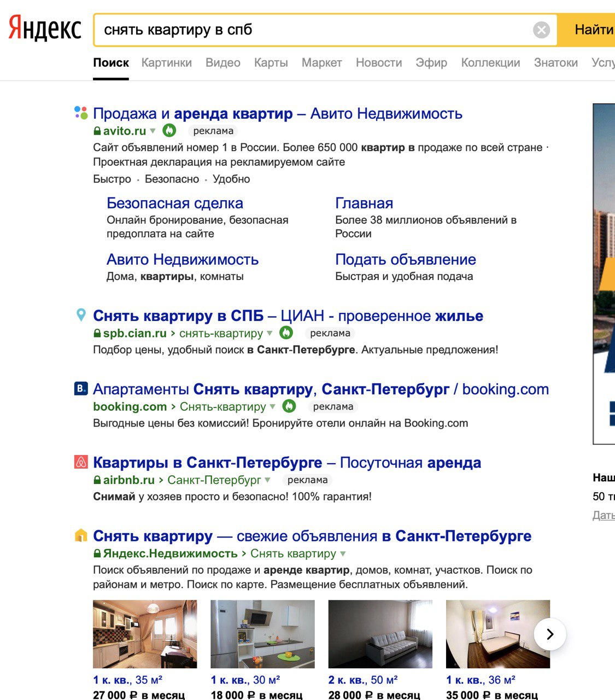This screenshot has width=615, height=700.
Task: Switch to the Видео tab
Action: (x=223, y=63)
